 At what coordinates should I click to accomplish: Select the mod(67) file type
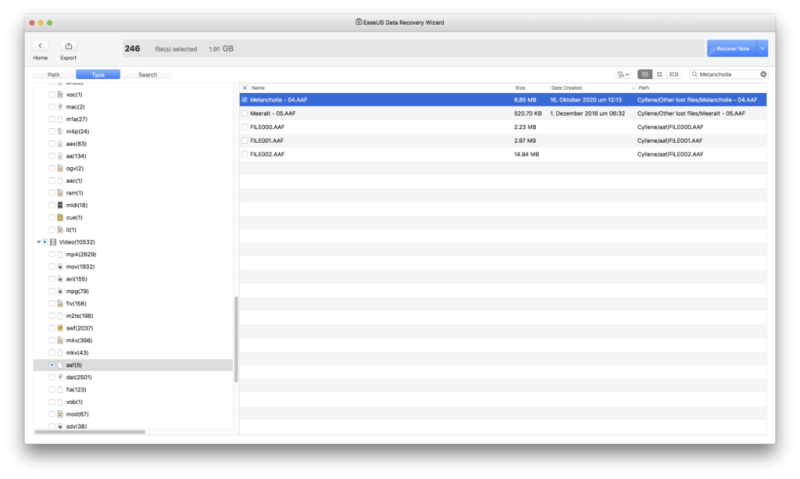77,414
